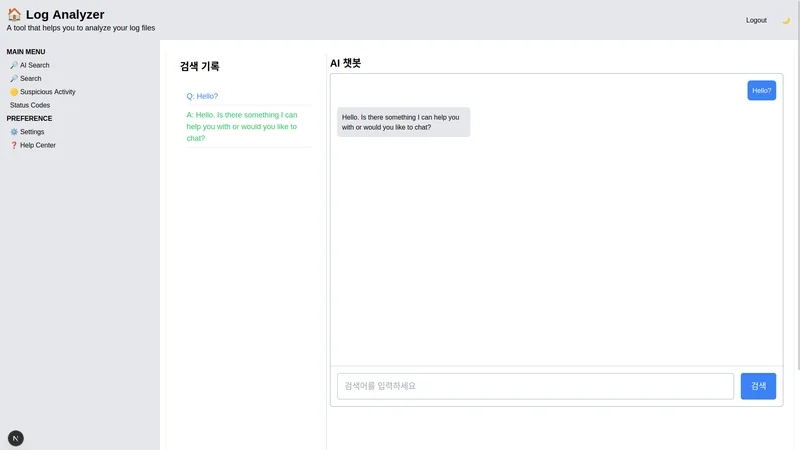Open the AI Search menu item
The height and width of the screenshot is (450, 800).
point(30,65)
